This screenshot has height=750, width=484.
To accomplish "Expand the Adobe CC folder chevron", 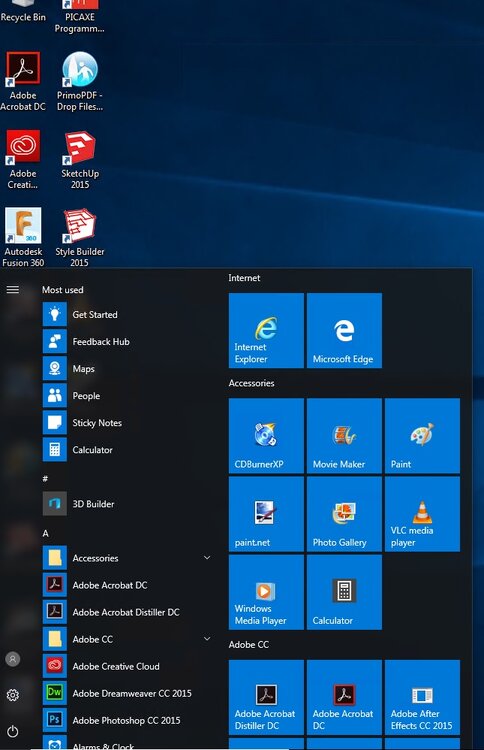I will point(207,639).
